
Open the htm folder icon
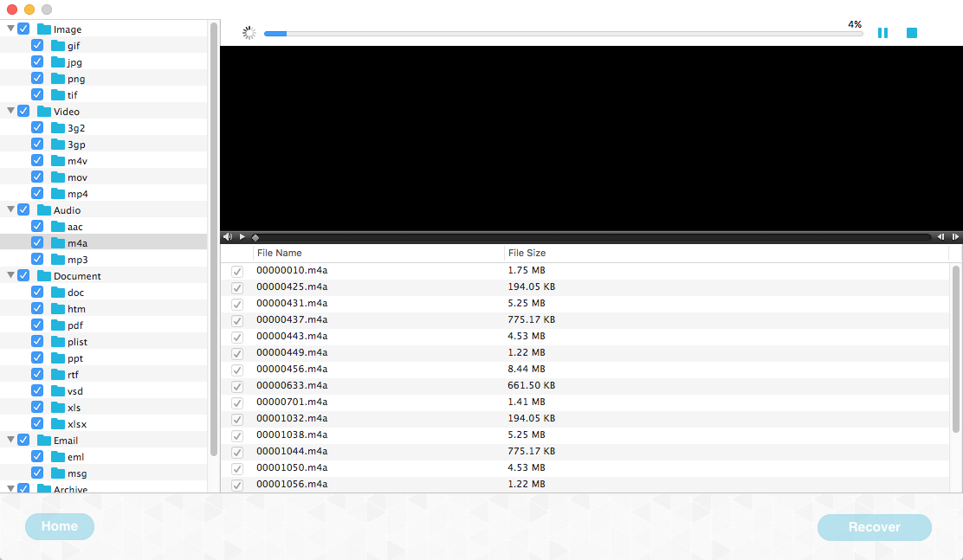58,309
